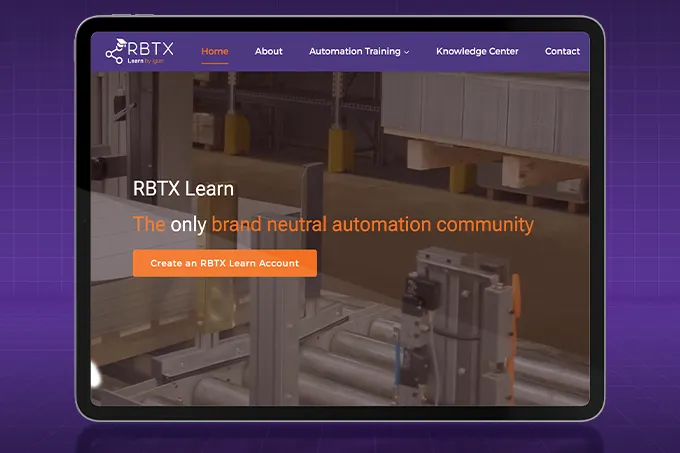Go to the About page
Screen dimensions: 680x453
pos(268,51)
